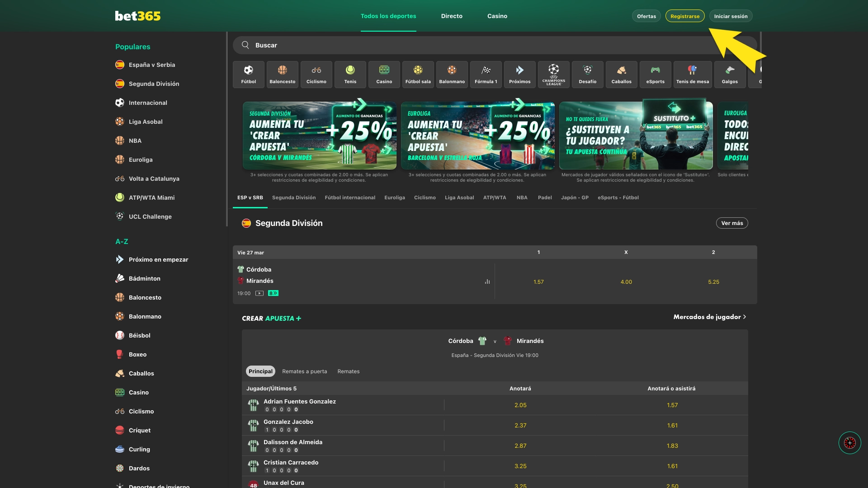Open Boxeo in A-Z list
Screen dimensions: 868x488
pos(137,354)
